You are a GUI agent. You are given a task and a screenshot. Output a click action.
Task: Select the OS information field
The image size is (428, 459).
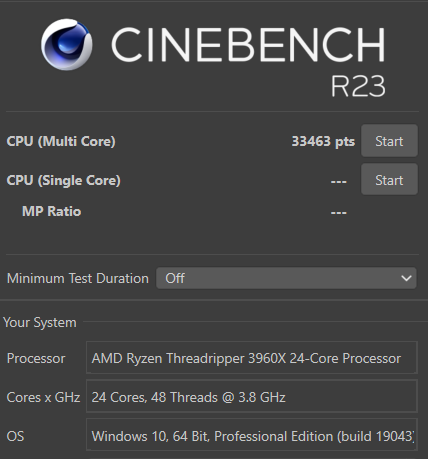coord(252,435)
